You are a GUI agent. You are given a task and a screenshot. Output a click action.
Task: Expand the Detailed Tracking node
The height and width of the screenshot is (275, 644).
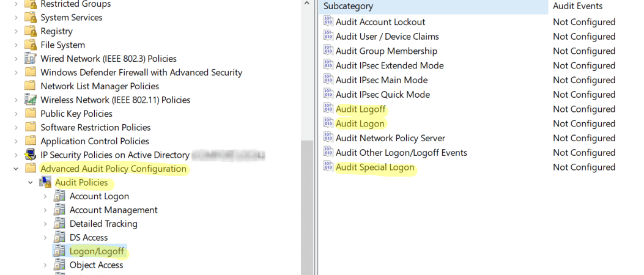(x=45, y=224)
